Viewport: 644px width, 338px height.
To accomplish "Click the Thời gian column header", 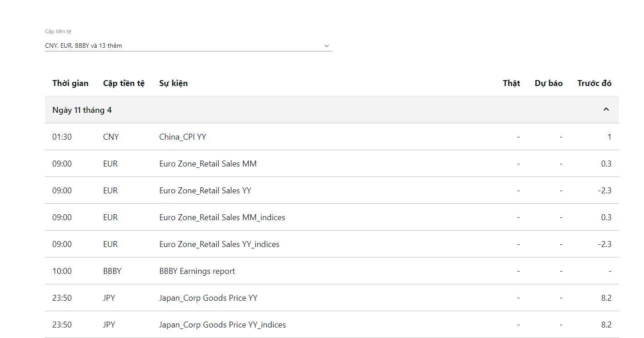I will (70, 83).
